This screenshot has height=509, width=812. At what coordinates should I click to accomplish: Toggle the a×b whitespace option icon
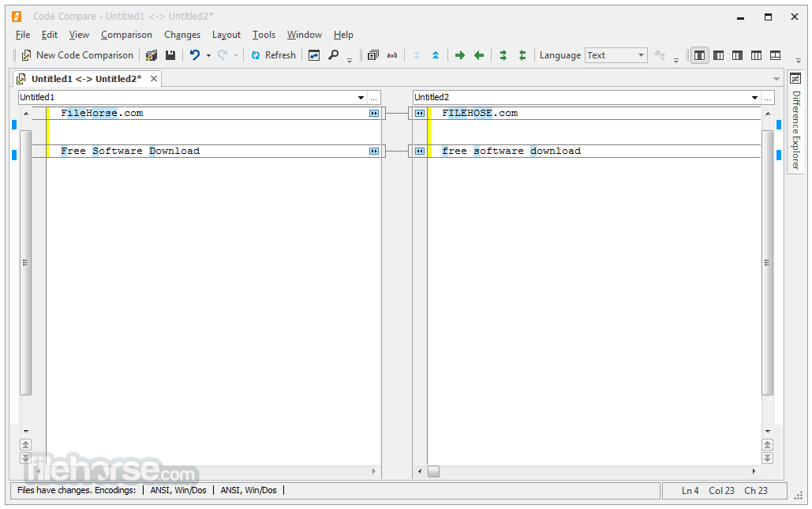392,55
